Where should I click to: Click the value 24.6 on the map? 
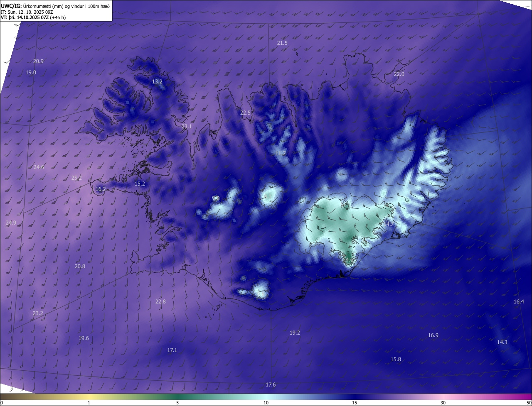tap(39, 167)
